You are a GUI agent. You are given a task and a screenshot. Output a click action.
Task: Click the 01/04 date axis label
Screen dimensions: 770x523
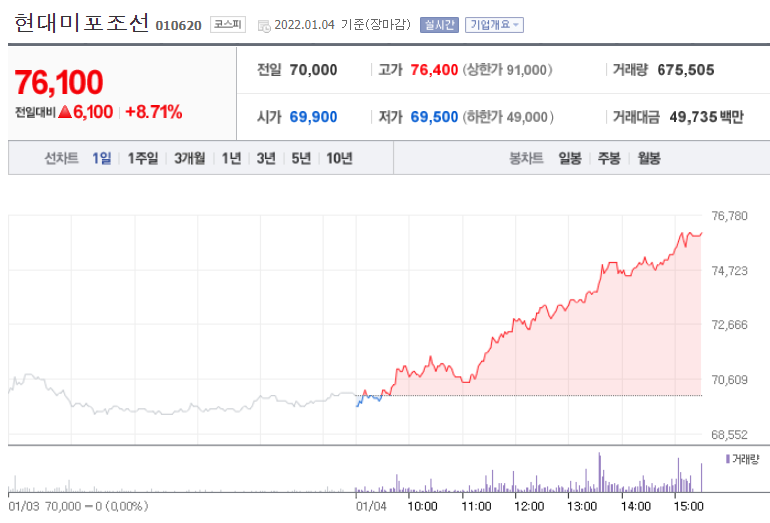[371, 506]
